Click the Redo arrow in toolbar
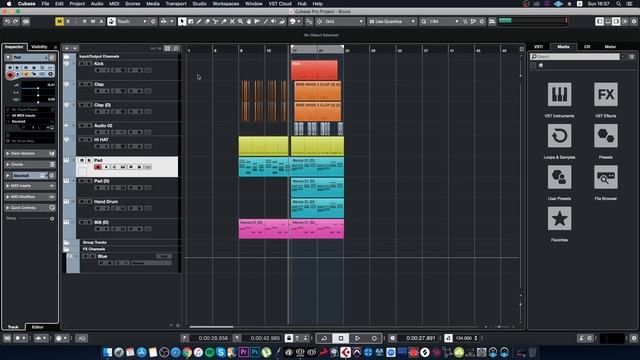 [16, 21]
